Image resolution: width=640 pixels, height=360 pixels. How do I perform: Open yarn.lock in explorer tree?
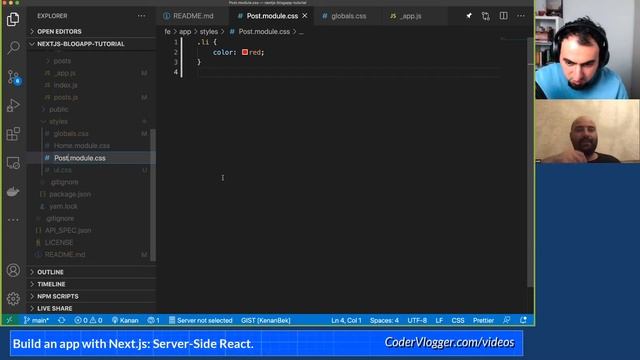tap(63, 207)
